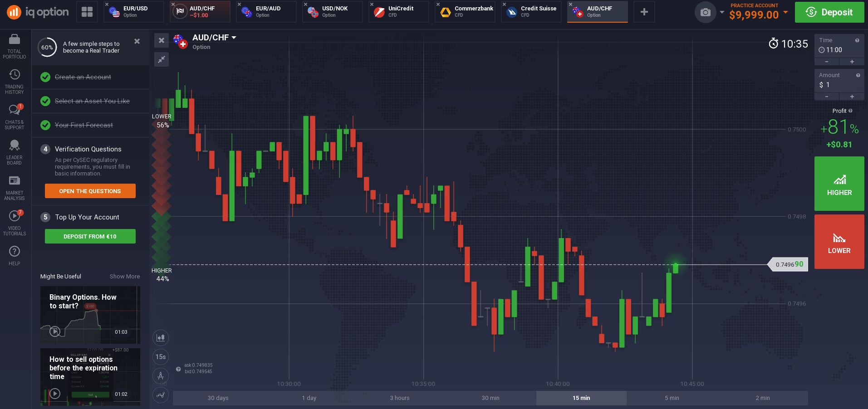Close the UniCredit CFD tab
This screenshot has height=409, width=868.
click(372, 5)
